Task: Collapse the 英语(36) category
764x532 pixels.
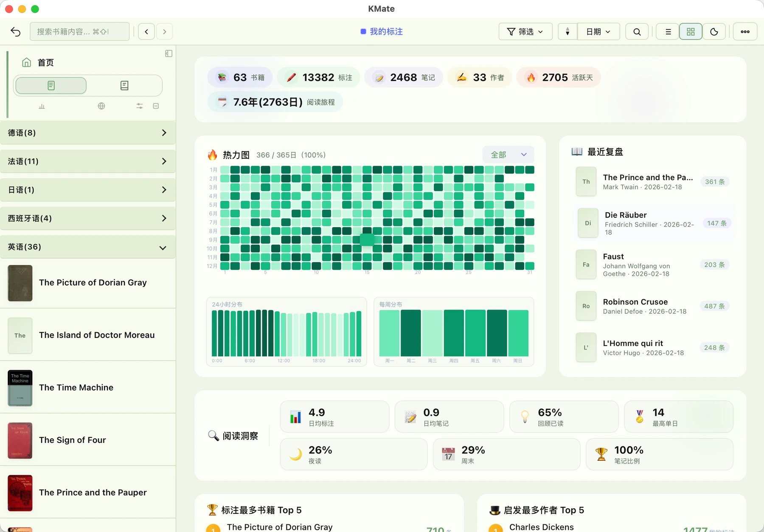Action: (88, 247)
